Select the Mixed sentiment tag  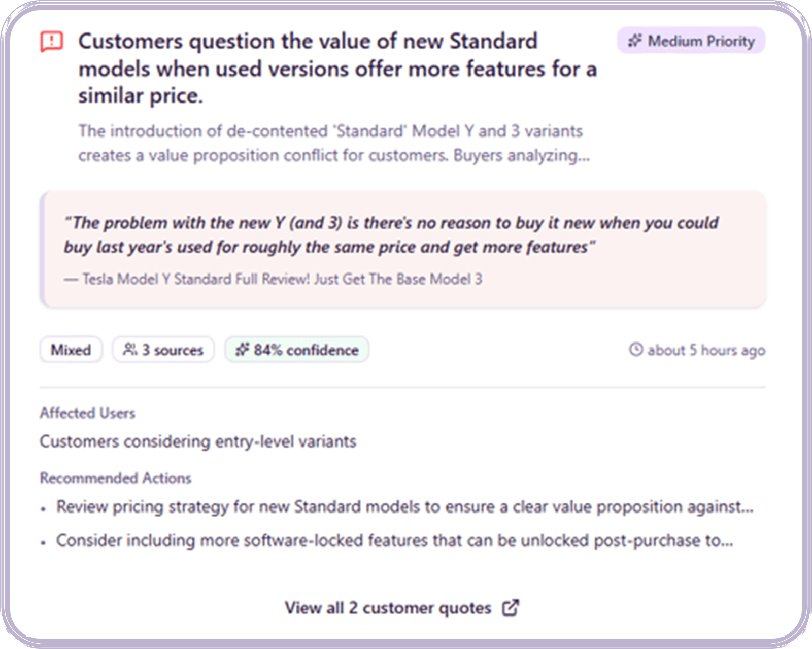(71, 350)
